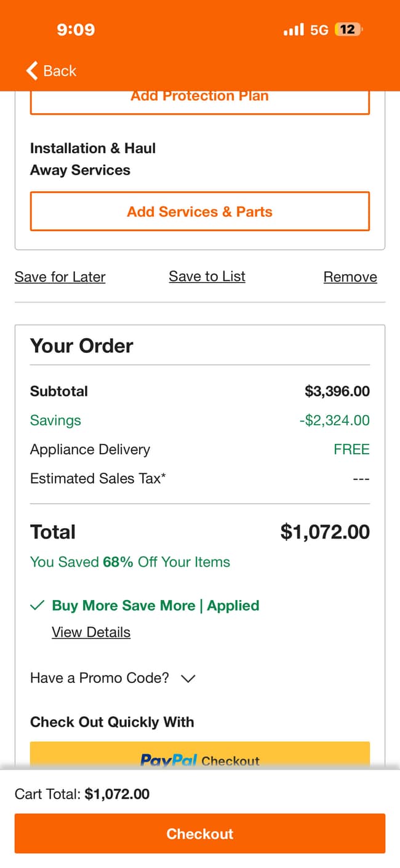Remove the item from cart
Screen dimensions: 400x868
350,277
